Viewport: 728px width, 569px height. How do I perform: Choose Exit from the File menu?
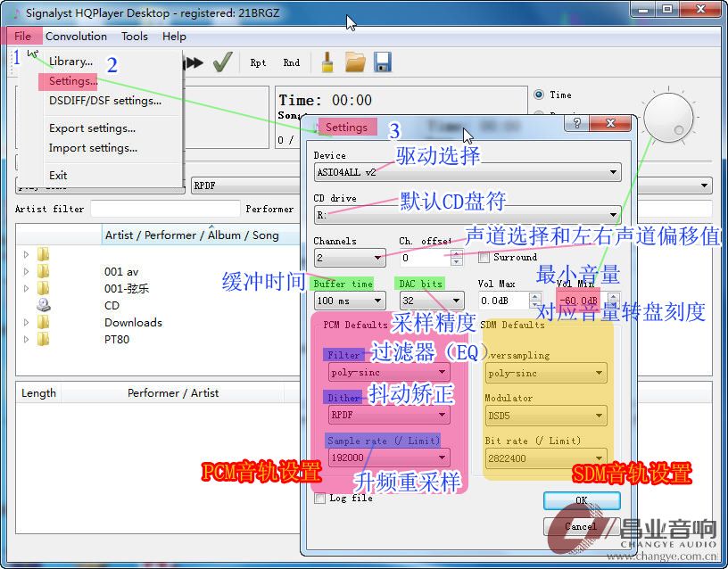pyautogui.click(x=58, y=176)
